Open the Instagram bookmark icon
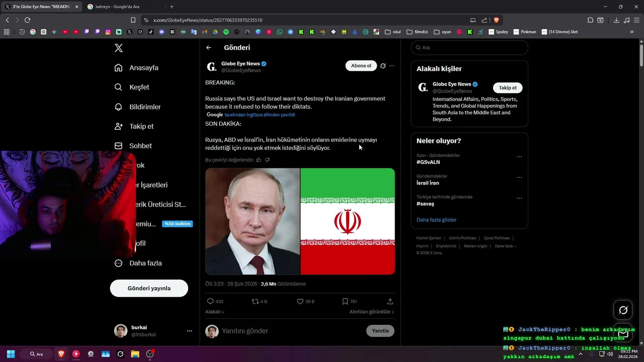 (x=108, y=32)
